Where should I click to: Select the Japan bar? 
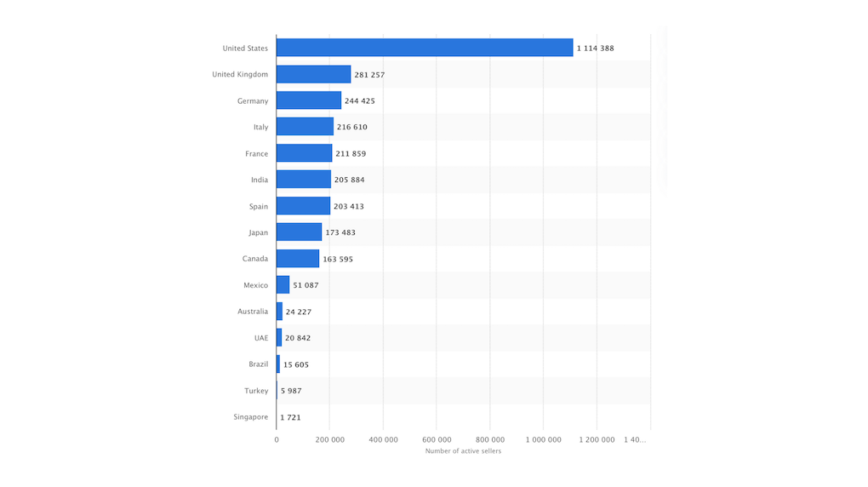(x=299, y=232)
